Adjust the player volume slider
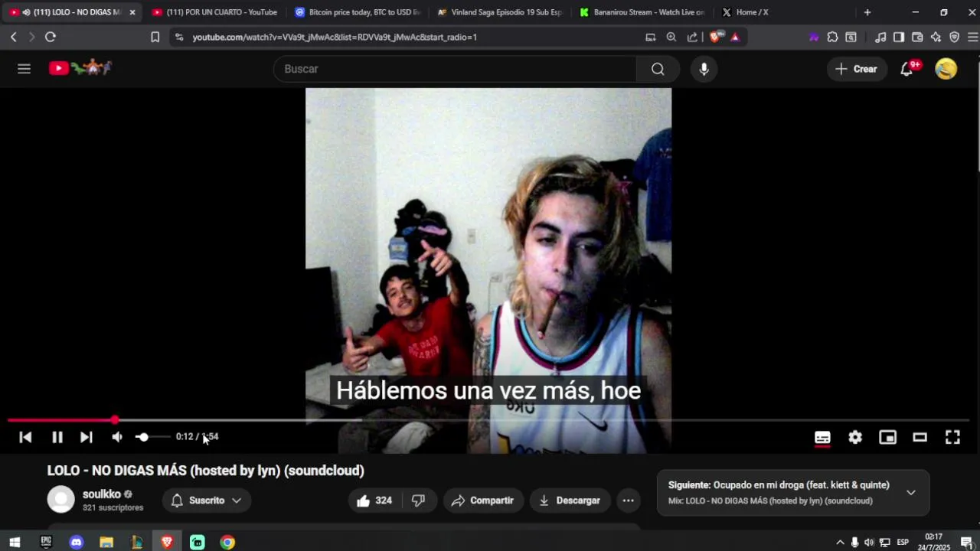The height and width of the screenshot is (551, 980). (x=152, y=437)
